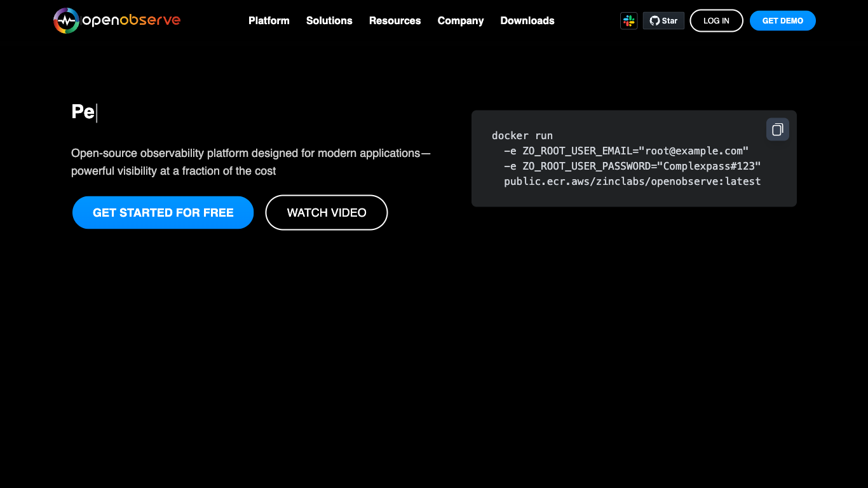868x488 pixels.
Task: Click the ZO_ROOT_USER_PASSWORD line
Action: [632, 166]
